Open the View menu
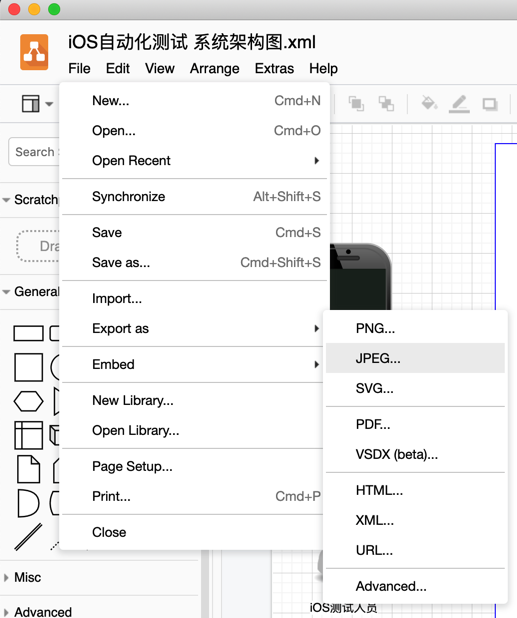Viewport: 517px width, 618px height. pyautogui.click(x=160, y=69)
